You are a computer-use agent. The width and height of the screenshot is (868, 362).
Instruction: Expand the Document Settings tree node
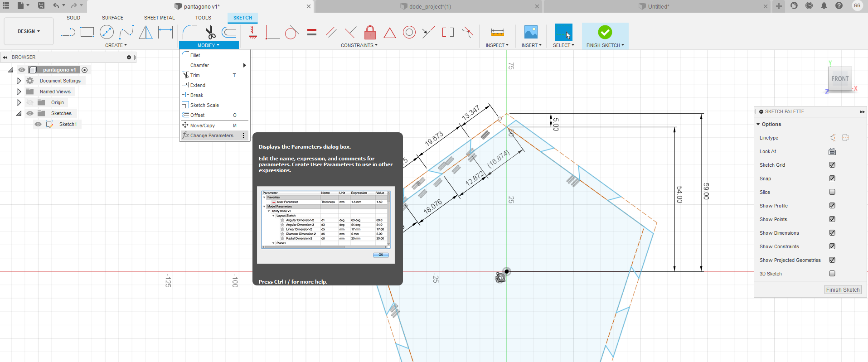[19, 81]
